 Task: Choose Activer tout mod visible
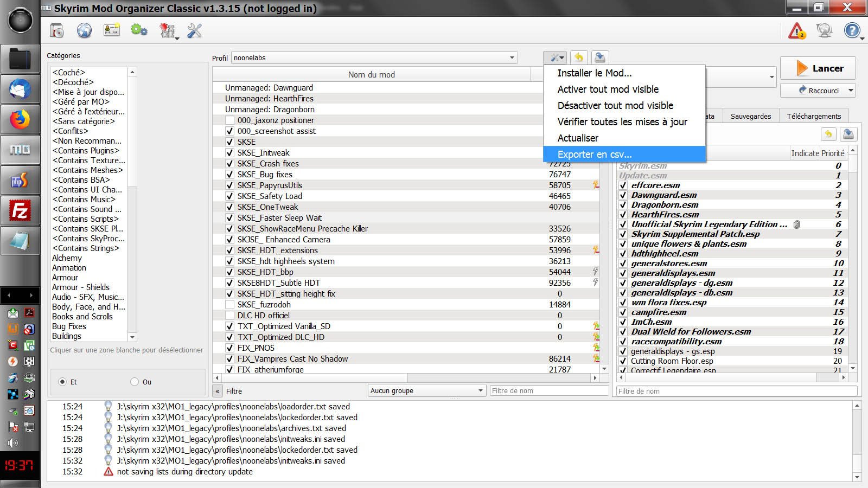pyautogui.click(x=624, y=89)
